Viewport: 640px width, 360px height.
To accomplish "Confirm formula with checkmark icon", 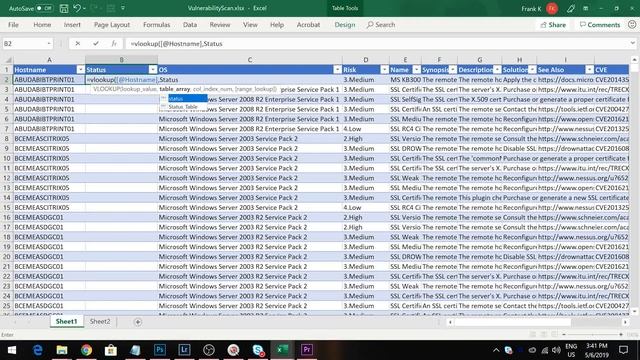I will pyautogui.click(x=96, y=43).
